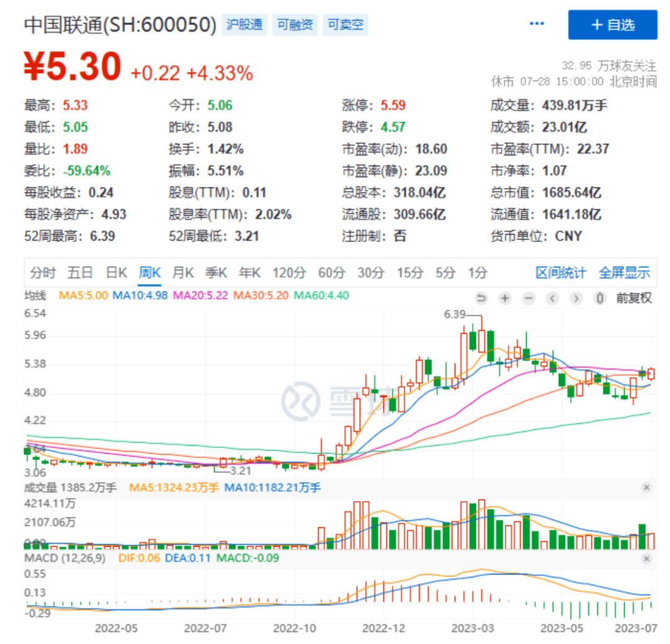Click 全屏显示 to show fullscreen

[x=624, y=272]
